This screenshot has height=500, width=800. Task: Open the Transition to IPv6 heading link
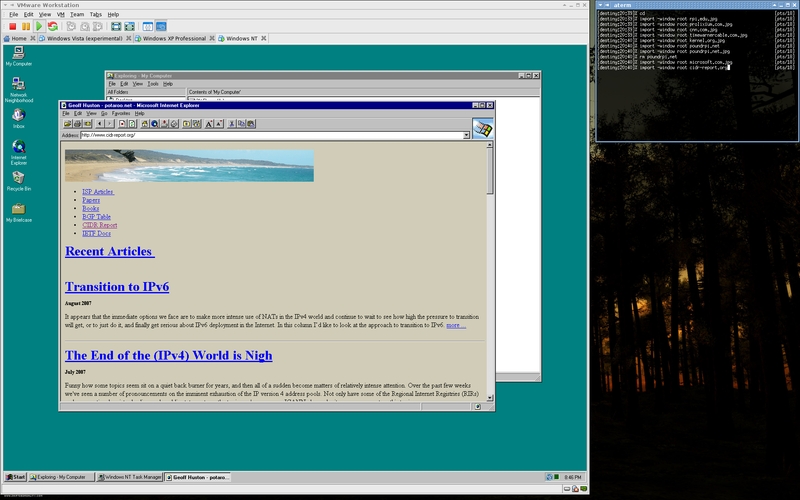[x=117, y=287]
